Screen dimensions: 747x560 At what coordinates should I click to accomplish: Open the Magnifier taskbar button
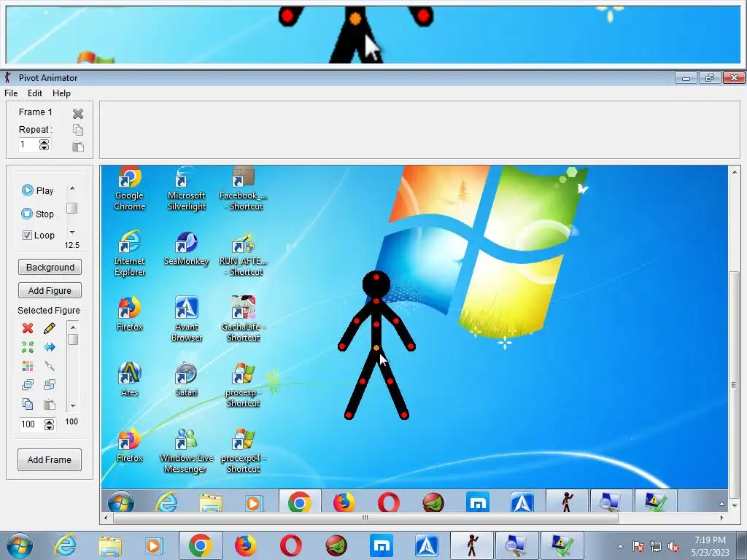point(516,545)
